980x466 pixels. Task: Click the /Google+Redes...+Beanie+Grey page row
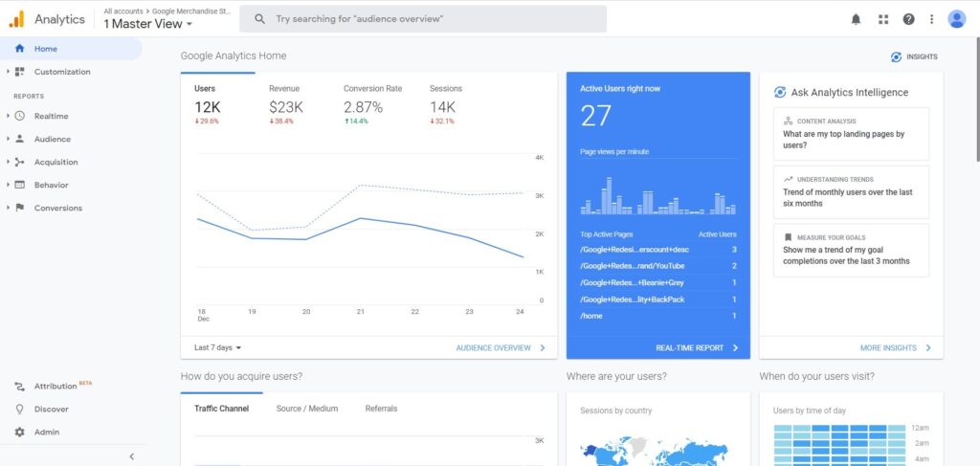658,283
